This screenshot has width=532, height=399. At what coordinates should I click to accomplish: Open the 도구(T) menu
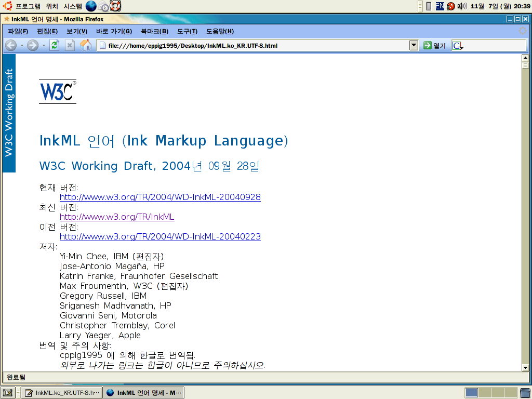(x=187, y=32)
